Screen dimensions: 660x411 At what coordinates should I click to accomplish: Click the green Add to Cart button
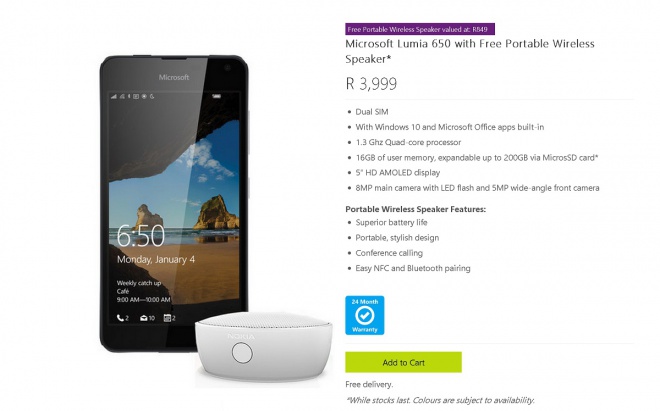pos(403,362)
